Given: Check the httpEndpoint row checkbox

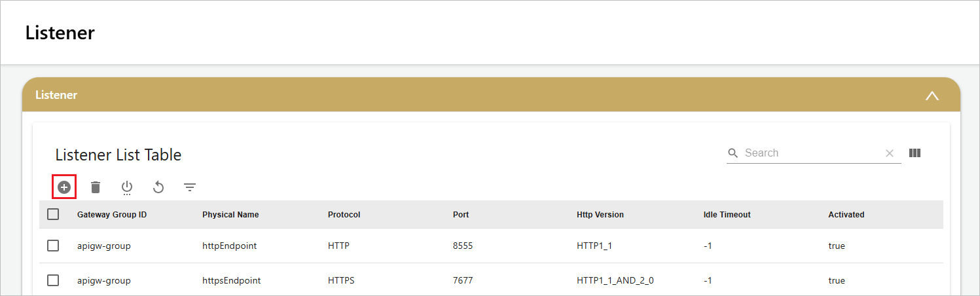Looking at the screenshot, I should [53, 246].
